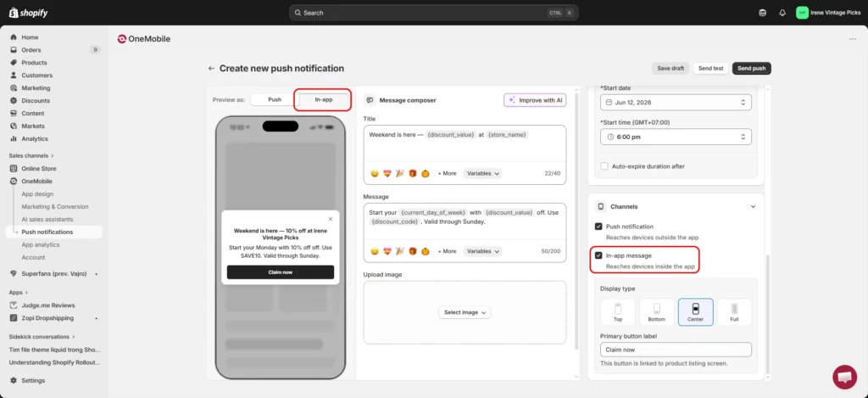
Task: Select the Bottom display type
Action: [657, 312]
